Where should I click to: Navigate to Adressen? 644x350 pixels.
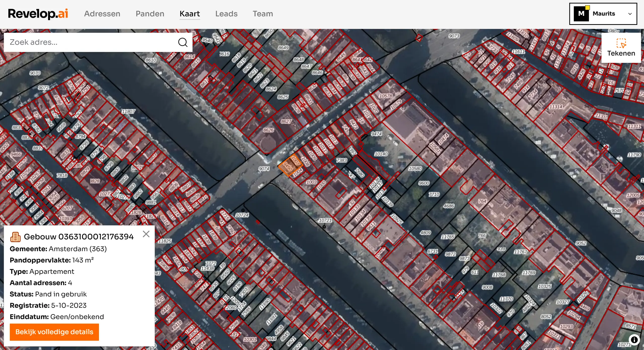pyautogui.click(x=102, y=14)
